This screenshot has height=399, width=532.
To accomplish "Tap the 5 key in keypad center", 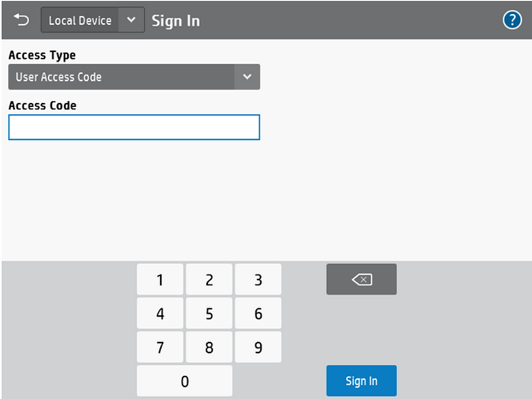I will click(x=209, y=314).
